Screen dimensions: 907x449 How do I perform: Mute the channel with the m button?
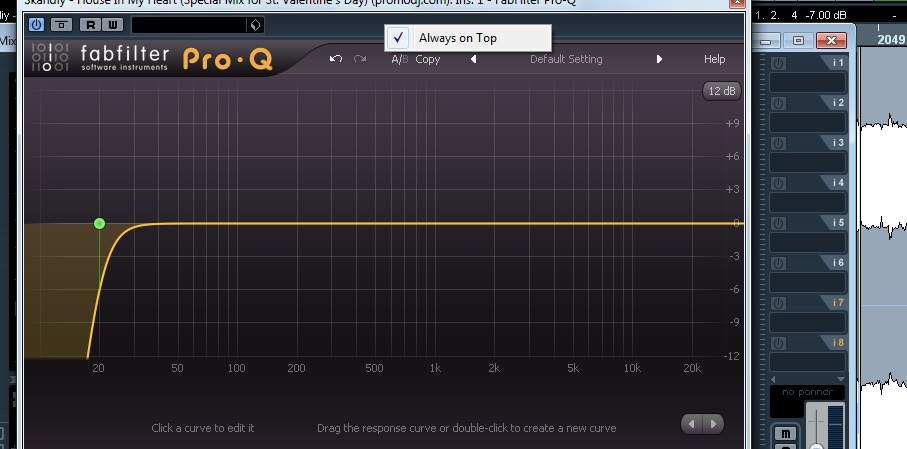coord(785,433)
